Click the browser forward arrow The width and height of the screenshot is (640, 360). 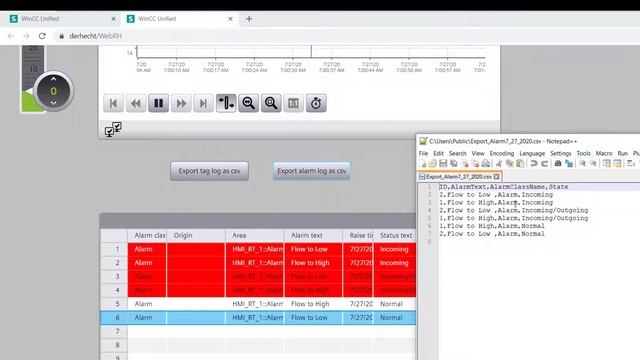[x=26, y=36]
